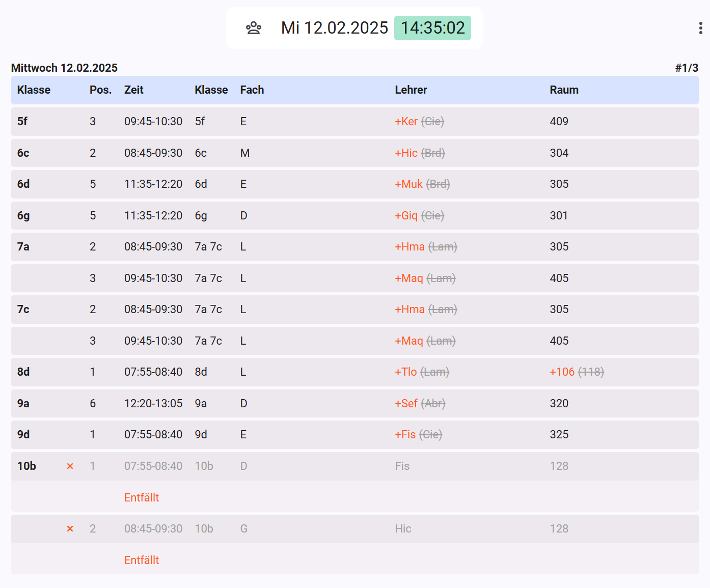Click +Muk substitute in 6d row
Image resolution: width=710 pixels, height=588 pixels.
408,184
